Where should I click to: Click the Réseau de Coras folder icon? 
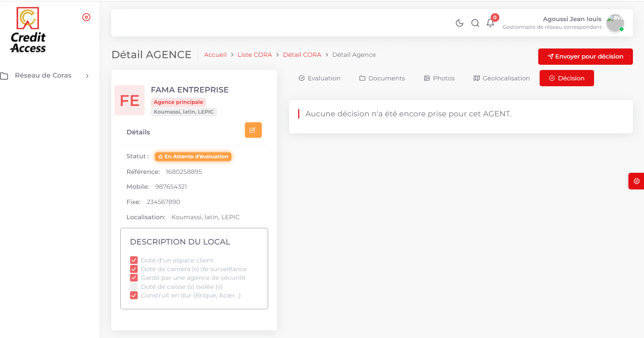click(x=5, y=76)
